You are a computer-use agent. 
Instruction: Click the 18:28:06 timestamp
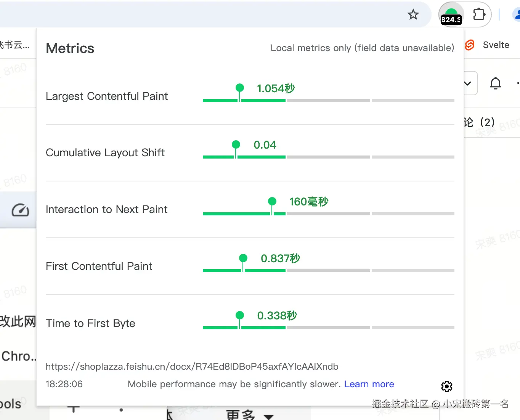(64, 384)
